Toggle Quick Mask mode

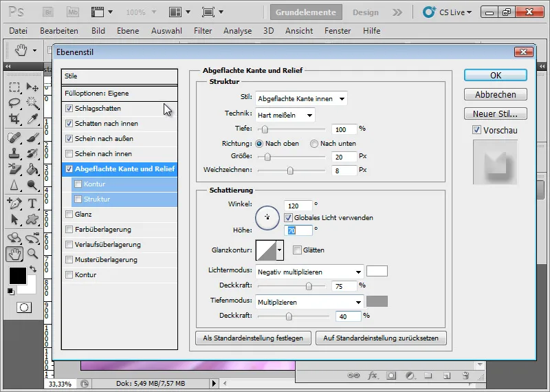coord(24,308)
